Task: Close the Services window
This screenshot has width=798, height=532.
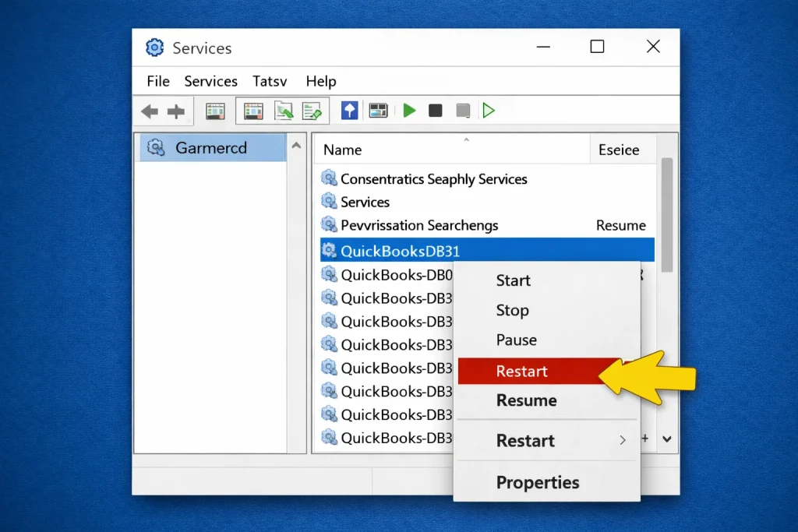Action: pos(654,47)
